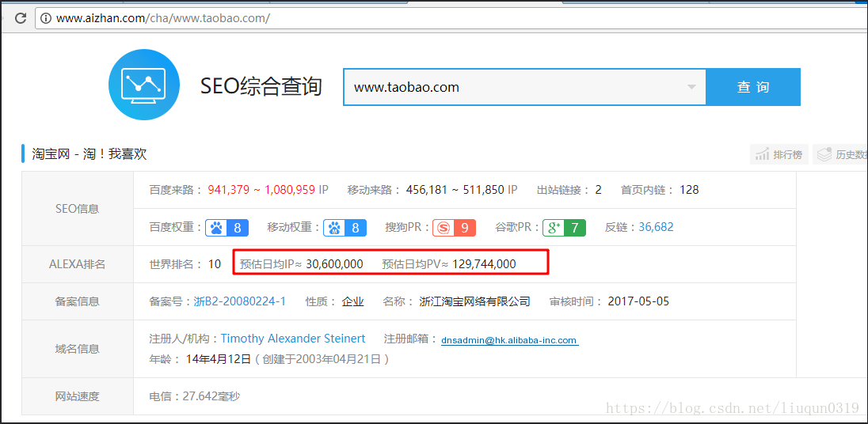
Task: Click 预估日均IP value 30,600,000
Action: pyautogui.click(x=334, y=264)
